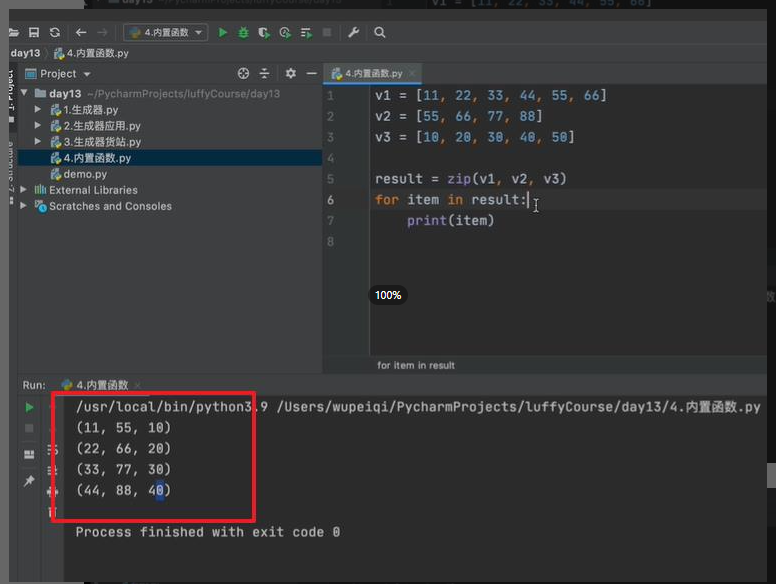Run the script with green play button
776x584 pixels.
(x=223, y=33)
